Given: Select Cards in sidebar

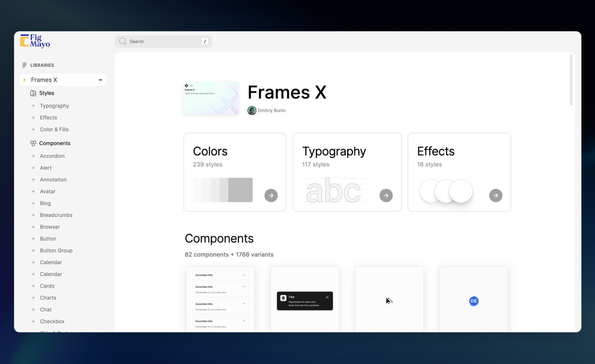Looking at the screenshot, I should 47,286.
